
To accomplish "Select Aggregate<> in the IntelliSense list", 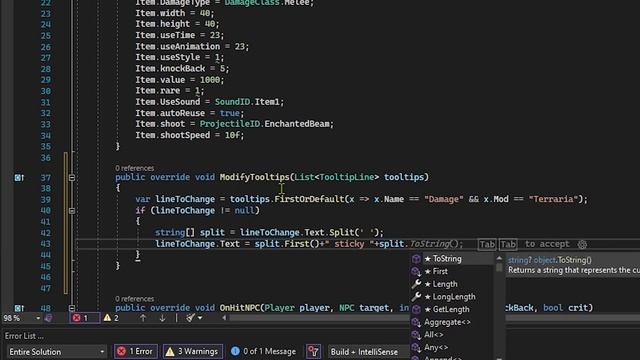I will point(452,322).
